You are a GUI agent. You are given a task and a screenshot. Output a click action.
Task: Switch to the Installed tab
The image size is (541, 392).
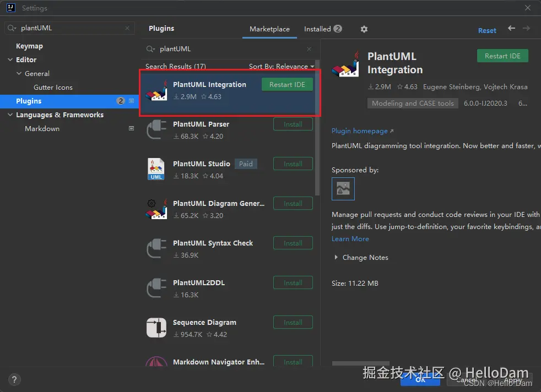323,29
